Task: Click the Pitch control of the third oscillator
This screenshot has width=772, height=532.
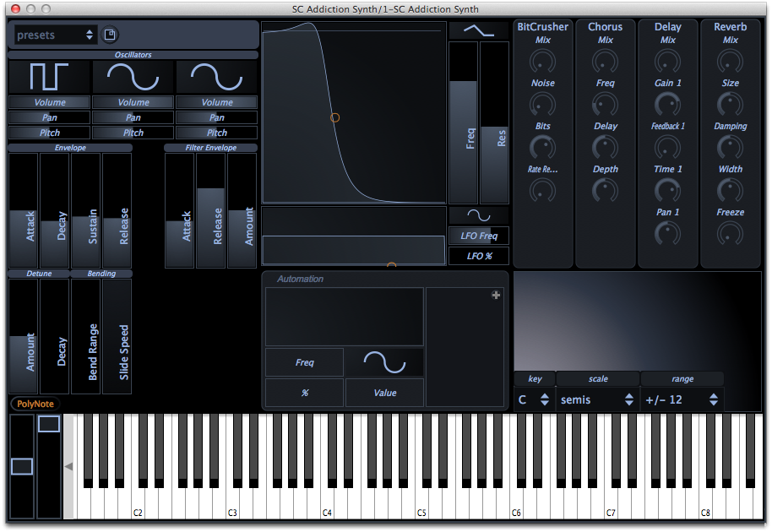Action: 216,133
